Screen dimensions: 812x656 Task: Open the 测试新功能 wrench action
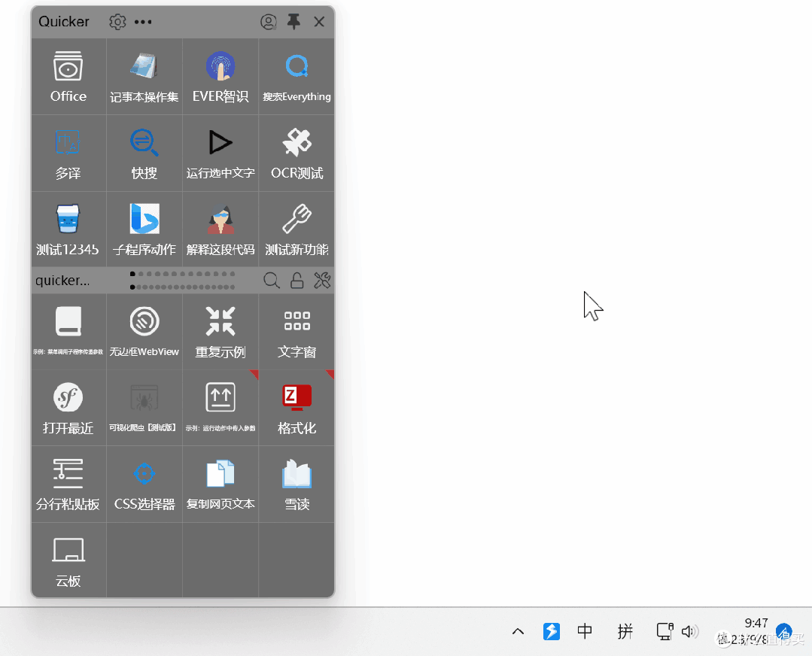[297, 229]
